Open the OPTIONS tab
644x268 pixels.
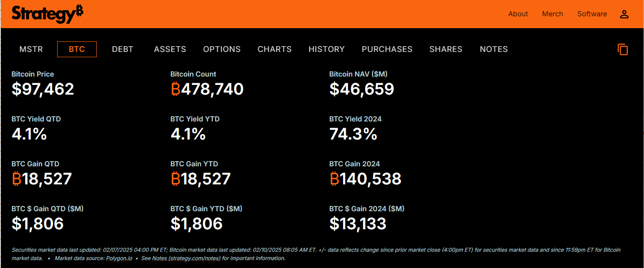click(222, 49)
